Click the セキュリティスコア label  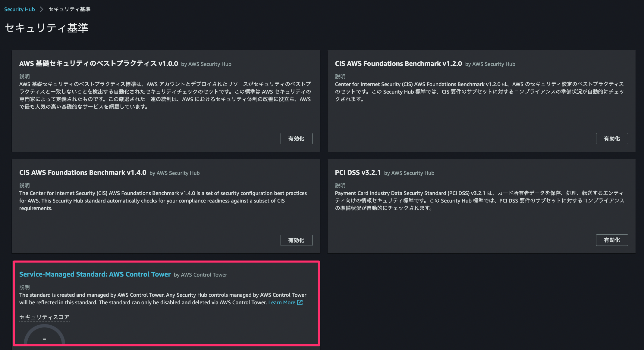tap(44, 317)
